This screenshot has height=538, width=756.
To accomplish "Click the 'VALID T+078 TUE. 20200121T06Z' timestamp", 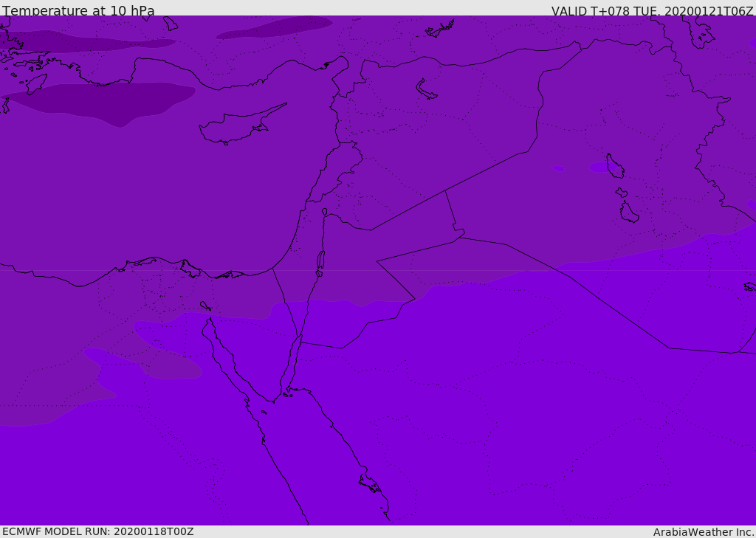I will (653, 10).
